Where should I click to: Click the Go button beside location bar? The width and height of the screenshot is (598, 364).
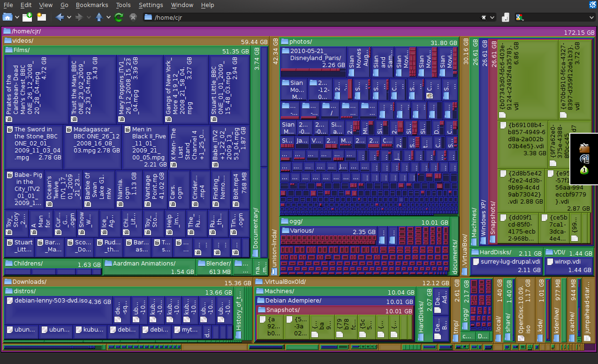point(505,17)
